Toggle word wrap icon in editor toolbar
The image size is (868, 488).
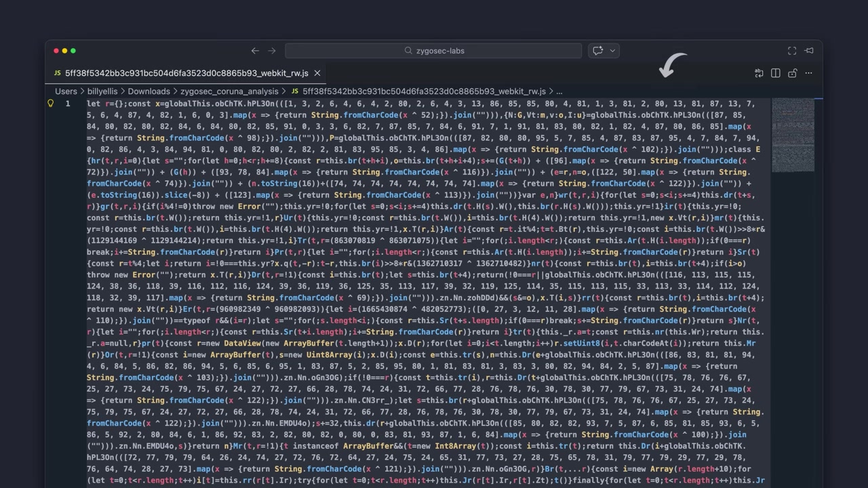tap(759, 73)
